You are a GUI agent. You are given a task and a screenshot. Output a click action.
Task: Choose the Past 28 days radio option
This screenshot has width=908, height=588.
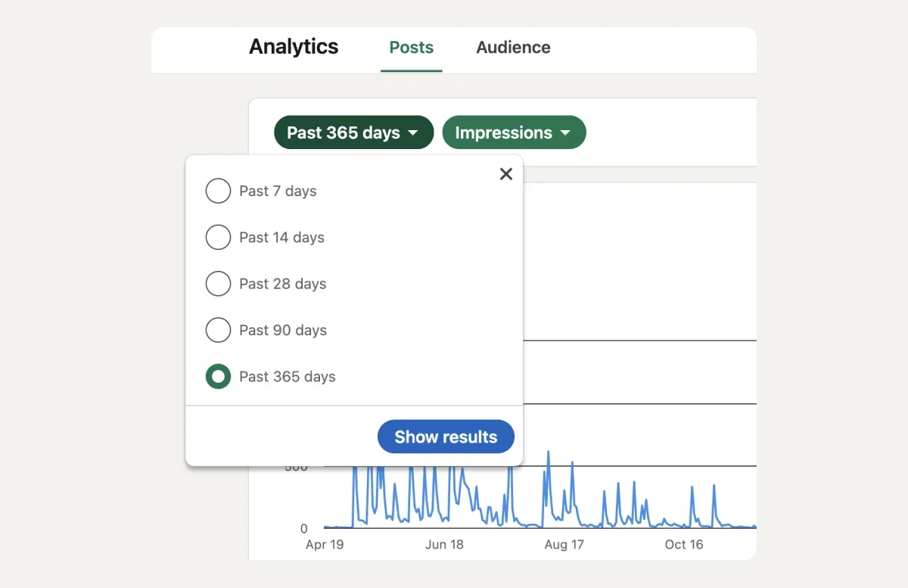tap(218, 284)
